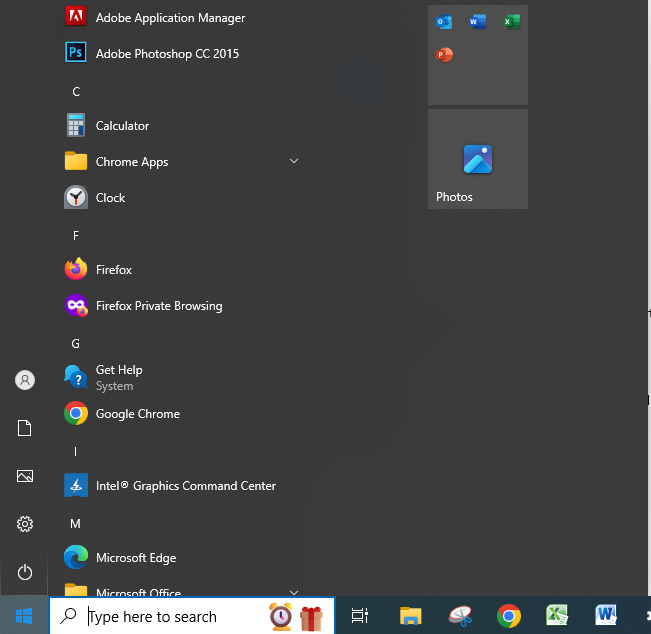The image size is (651, 634).
Task: Open Word from the Office tile group
Action: coord(477,22)
